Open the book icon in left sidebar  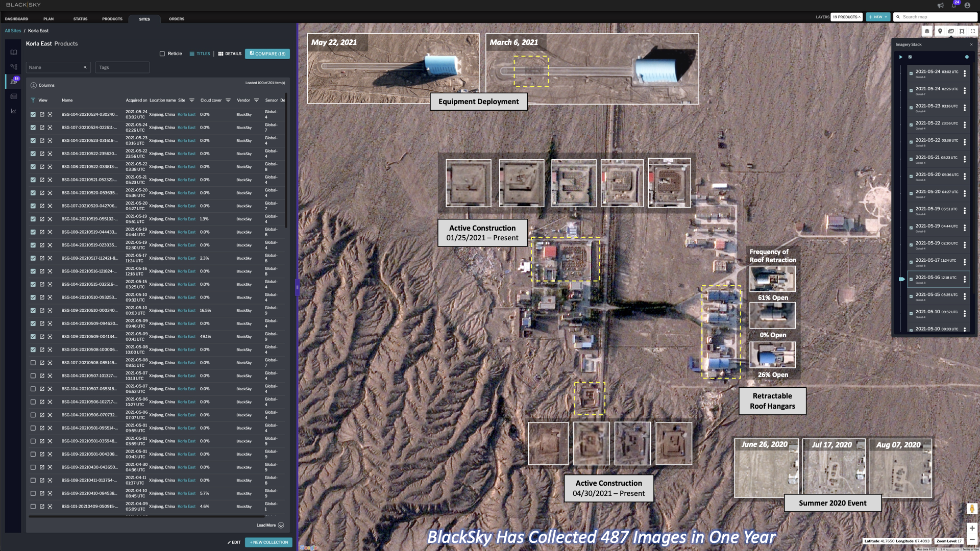pyautogui.click(x=14, y=52)
